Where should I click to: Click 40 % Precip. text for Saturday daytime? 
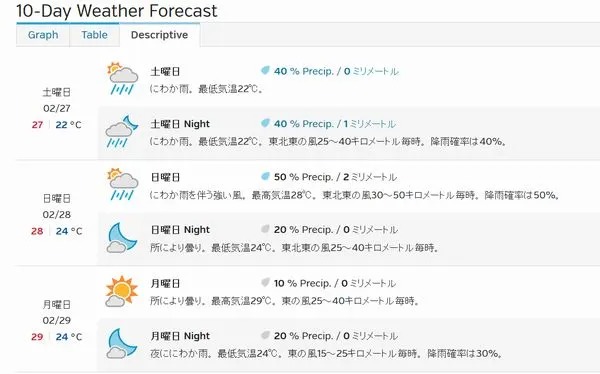click(304, 71)
